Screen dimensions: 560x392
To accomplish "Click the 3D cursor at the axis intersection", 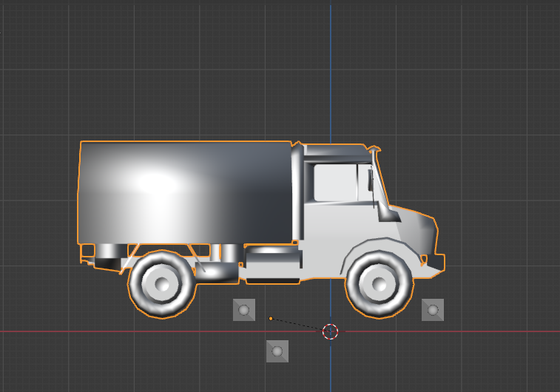I will pos(331,331).
